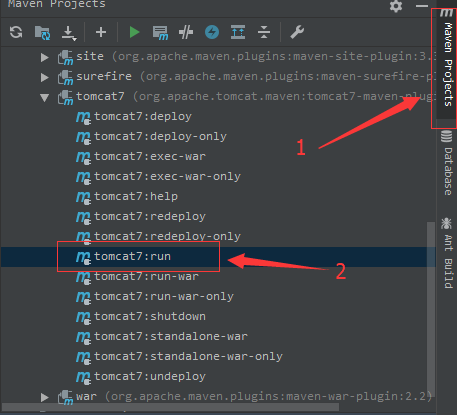The height and width of the screenshot is (415, 457).
Task: Toggle Offline Mode icon
Action: [x=186, y=32]
